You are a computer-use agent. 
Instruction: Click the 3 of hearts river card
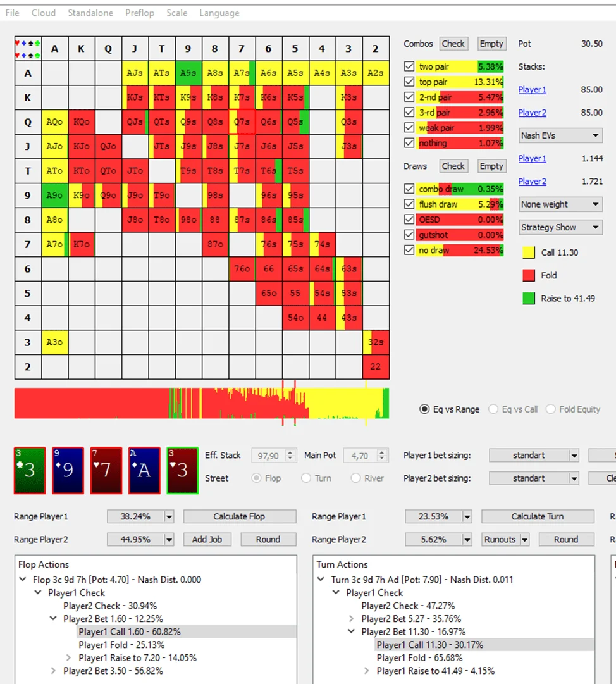(182, 470)
